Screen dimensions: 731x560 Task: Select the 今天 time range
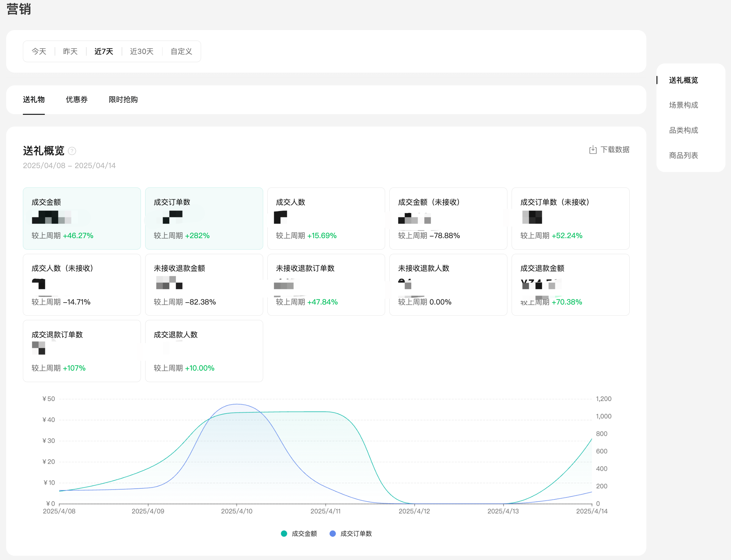39,51
